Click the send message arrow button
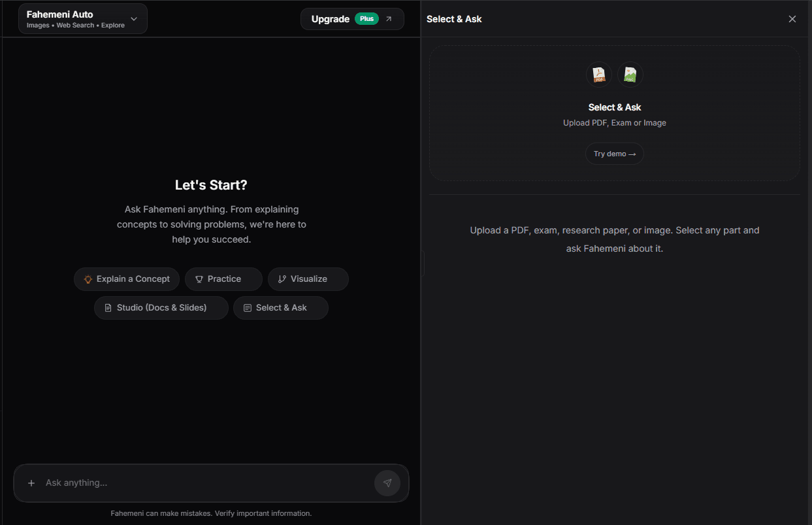This screenshot has width=812, height=525. (x=387, y=483)
